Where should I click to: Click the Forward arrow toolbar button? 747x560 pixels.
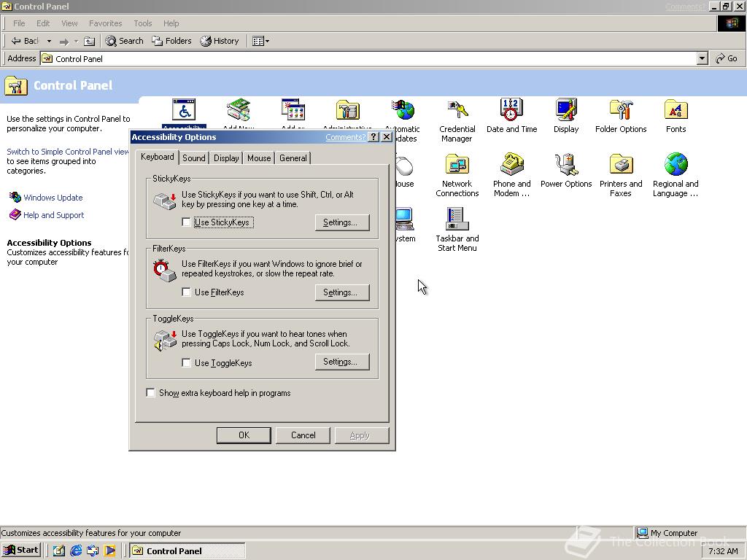[x=64, y=42]
